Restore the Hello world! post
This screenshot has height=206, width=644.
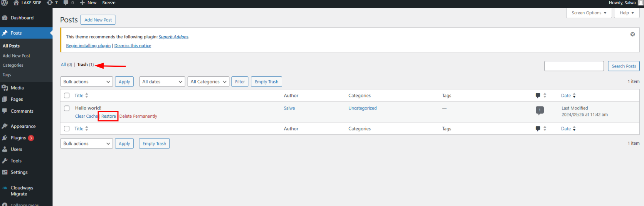pos(108,116)
